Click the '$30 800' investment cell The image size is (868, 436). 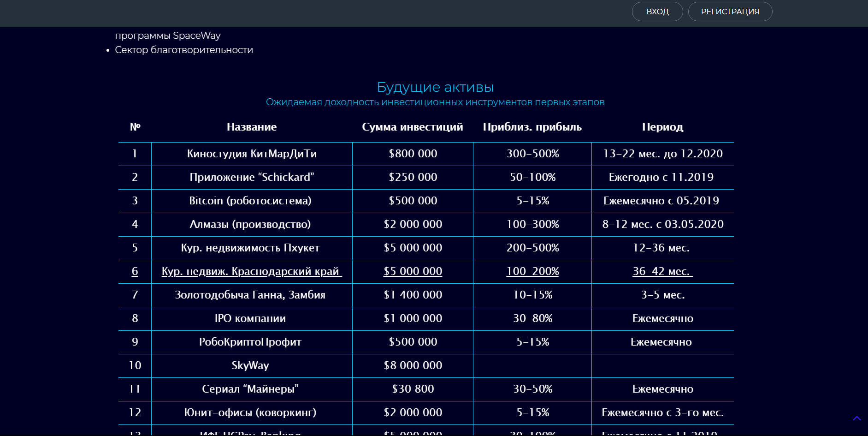tap(413, 389)
